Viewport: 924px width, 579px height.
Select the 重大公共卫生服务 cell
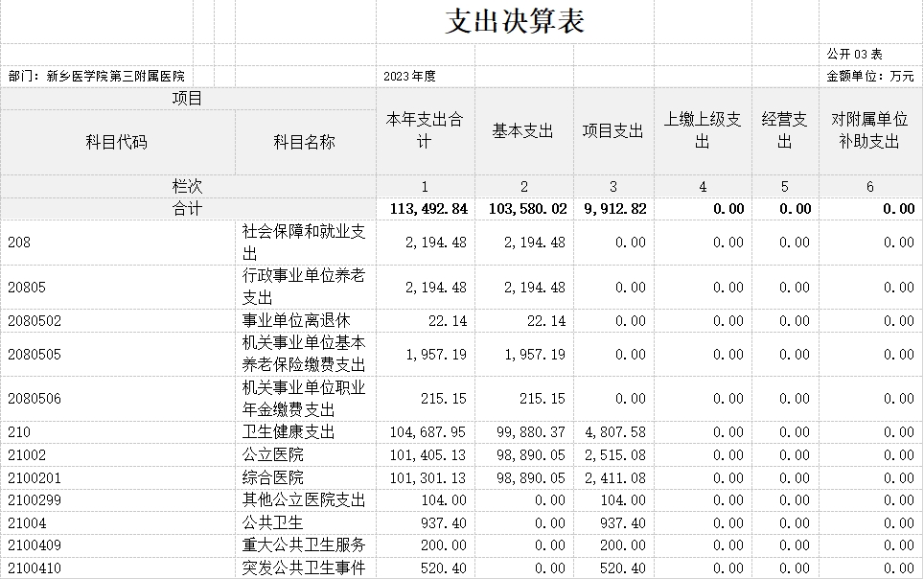tap(304, 544)
